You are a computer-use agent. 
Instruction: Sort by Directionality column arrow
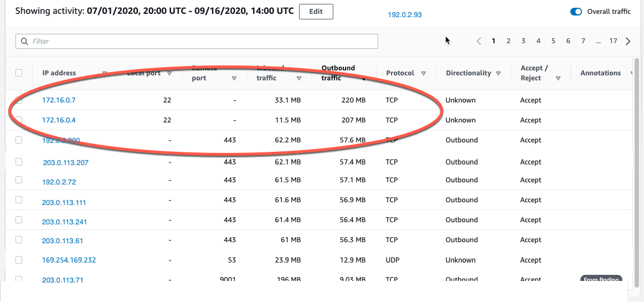point(498,74)
